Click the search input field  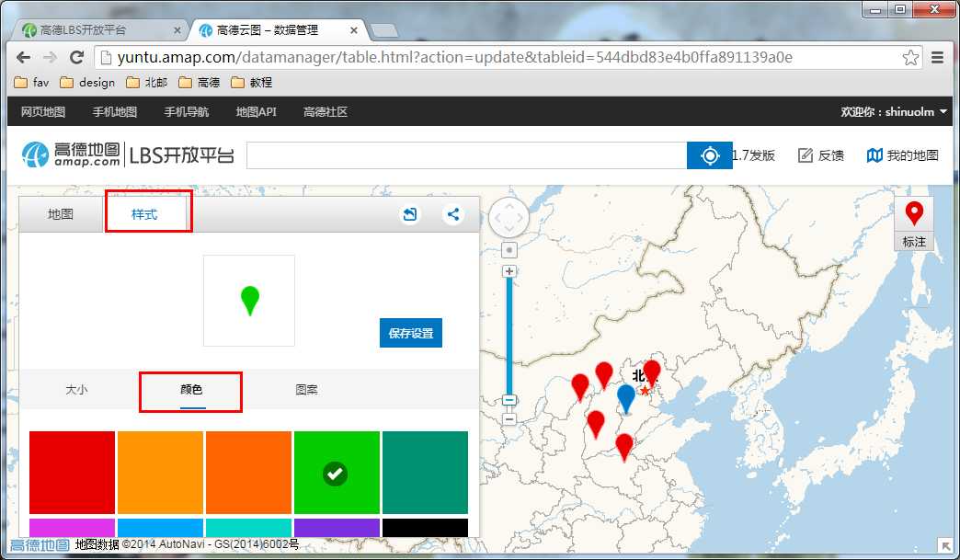point(466,155)
